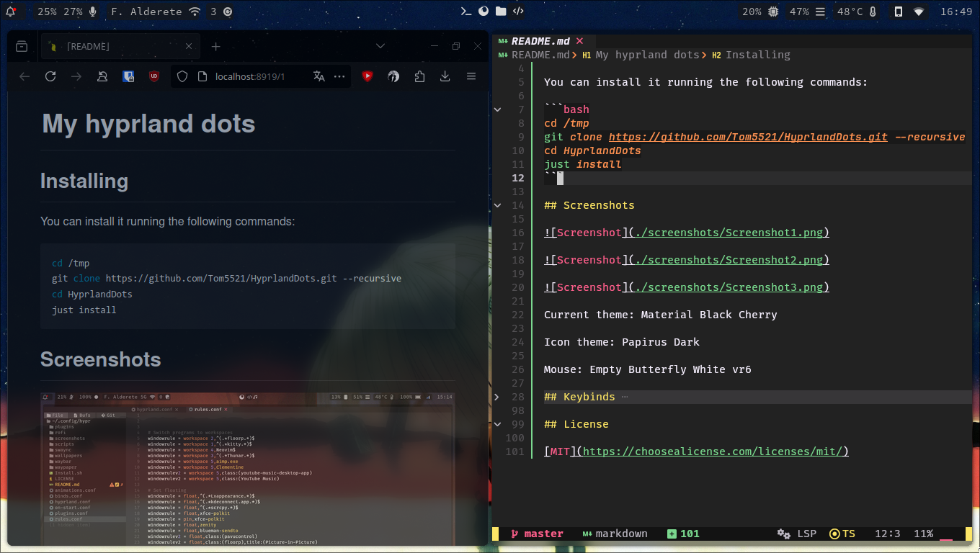The image size is (980, 553).
Task: Click 'just install' line in editor
Action: 583,164
